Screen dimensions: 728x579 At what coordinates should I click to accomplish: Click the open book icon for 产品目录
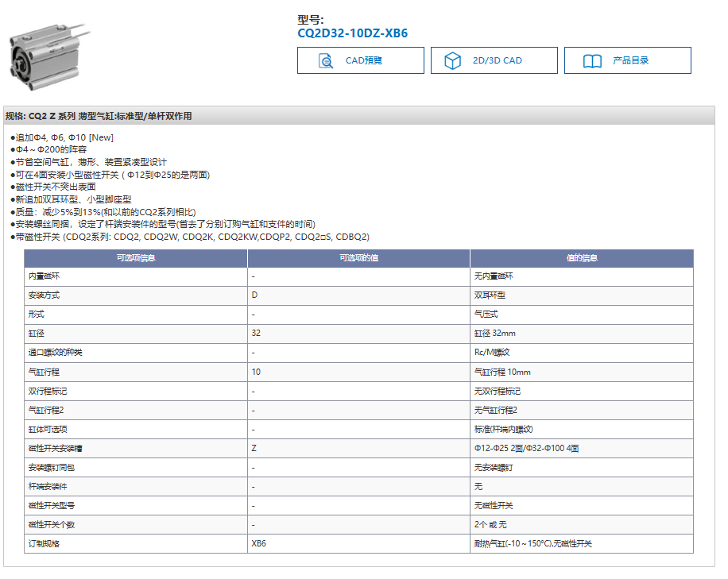(592, 61)
